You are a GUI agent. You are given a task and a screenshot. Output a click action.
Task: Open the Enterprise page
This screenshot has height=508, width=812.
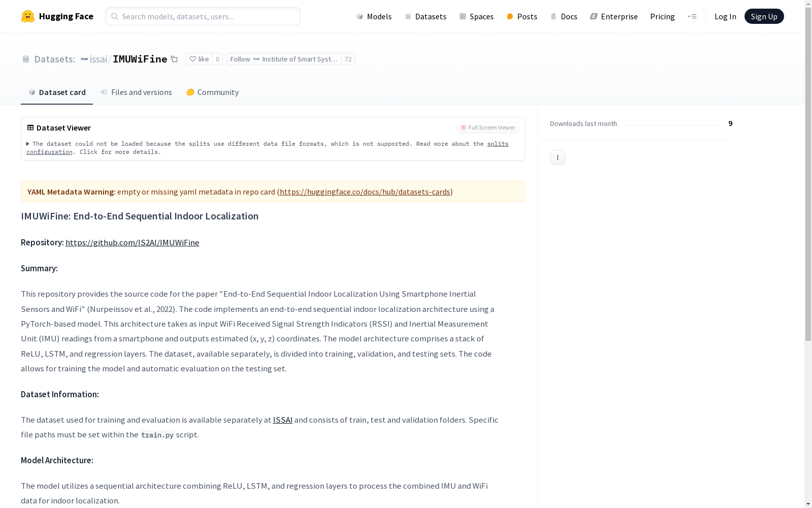tap(614, 16)
